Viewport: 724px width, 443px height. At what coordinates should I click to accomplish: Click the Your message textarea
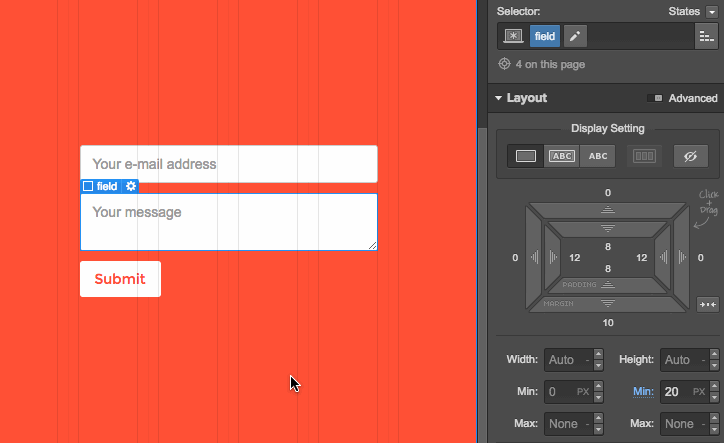(x=229, y=222)
